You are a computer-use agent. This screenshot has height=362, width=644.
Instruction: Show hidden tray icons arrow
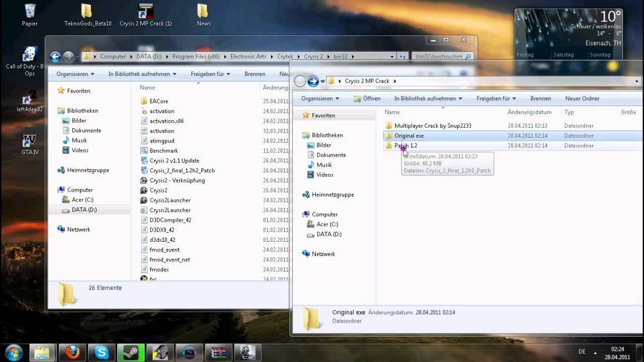click(595, 352)
